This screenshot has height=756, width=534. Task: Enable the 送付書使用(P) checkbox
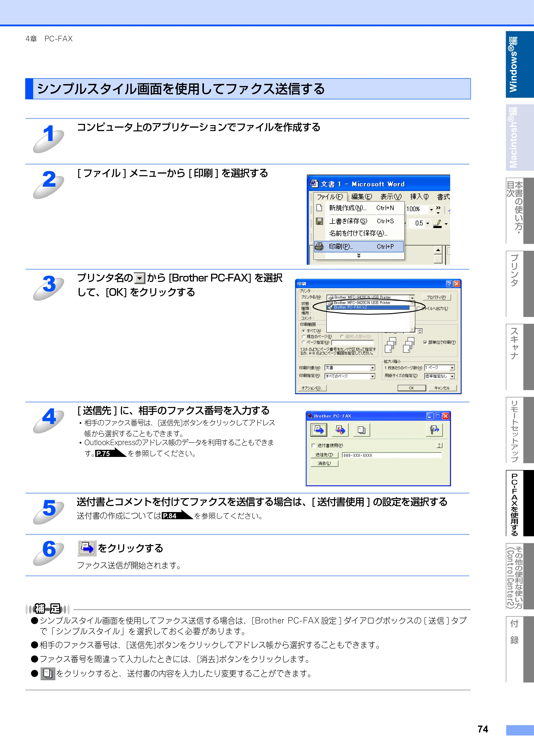(313, 446)
